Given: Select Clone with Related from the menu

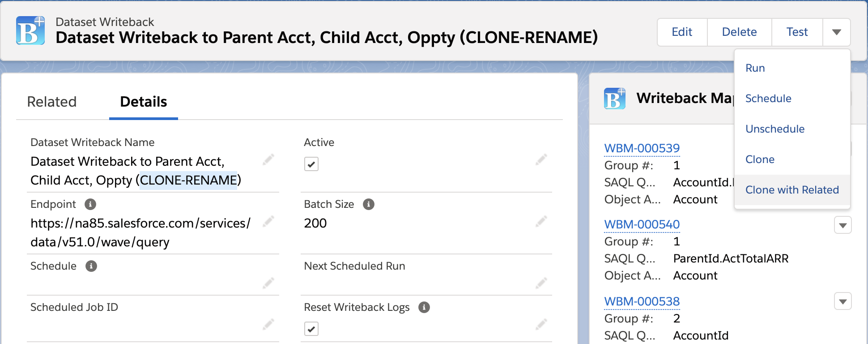Looking at the screenshot, I should point(792,190).
